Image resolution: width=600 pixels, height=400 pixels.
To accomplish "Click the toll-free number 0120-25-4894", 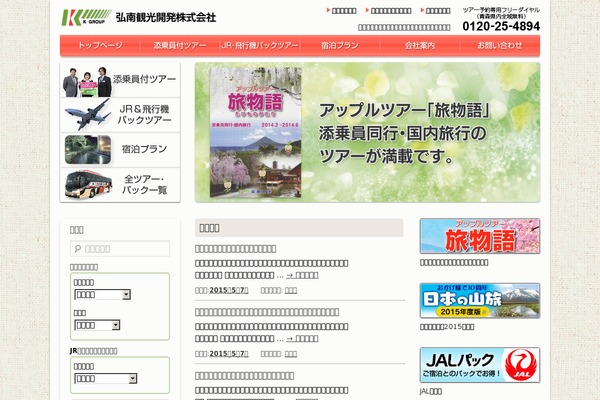I will [x=501, y=26].
